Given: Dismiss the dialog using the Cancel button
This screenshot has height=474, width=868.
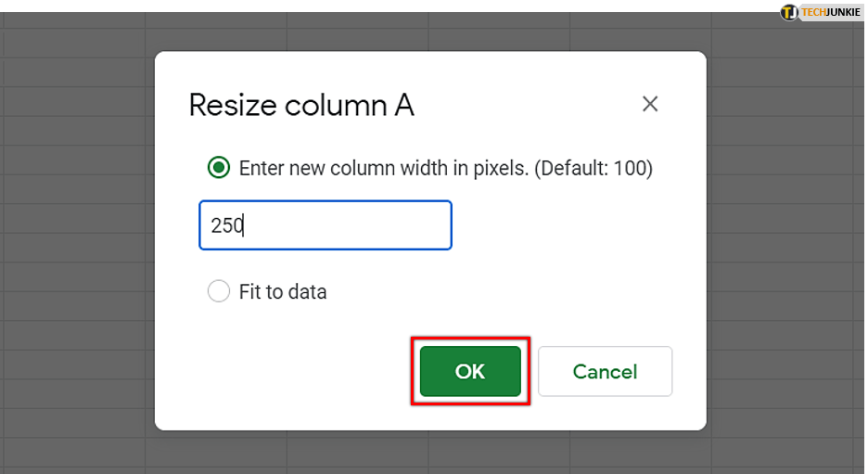Looking at the screenshot, I should (605, 371).
